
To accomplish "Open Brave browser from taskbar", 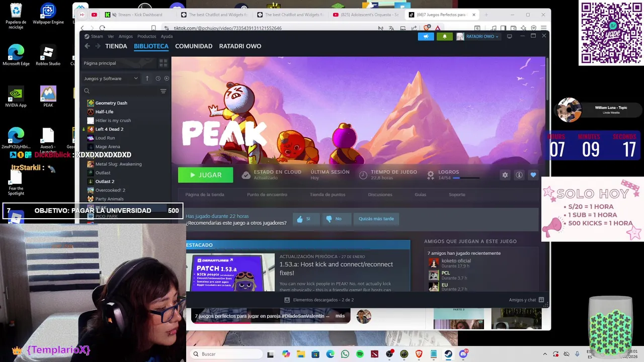I will pyautogui.click(x=419, y=354).
